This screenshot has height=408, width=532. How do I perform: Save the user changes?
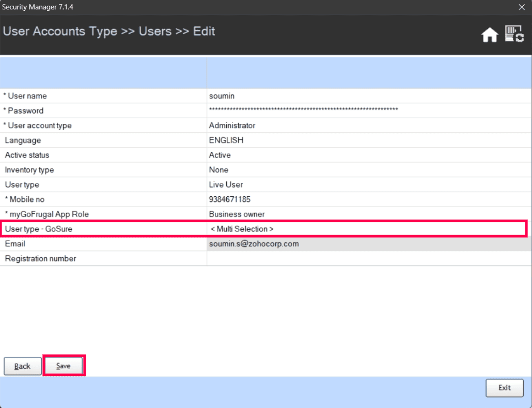(64, 366)
